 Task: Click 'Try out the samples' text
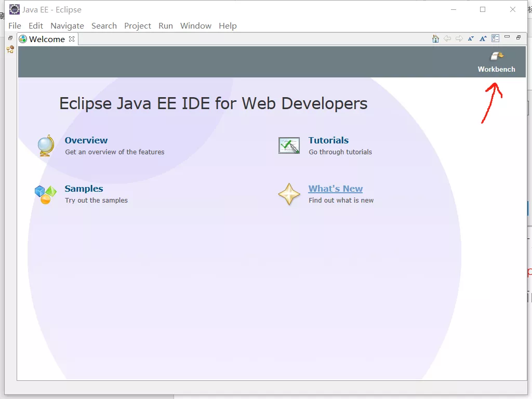pyautogui.click(x=96, y=200)
